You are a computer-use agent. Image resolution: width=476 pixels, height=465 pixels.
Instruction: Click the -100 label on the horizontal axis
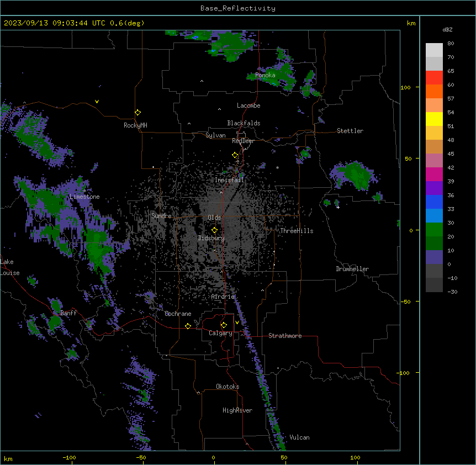[x=69, y=457]
